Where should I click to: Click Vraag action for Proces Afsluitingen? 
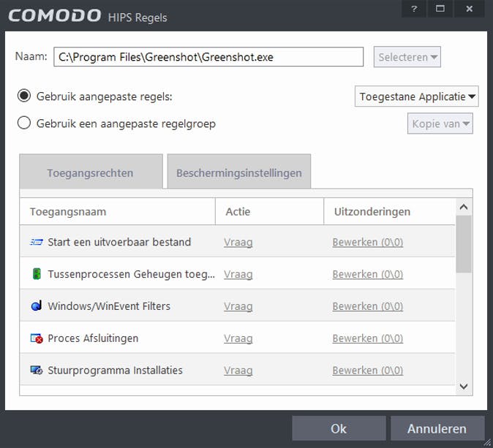pos(238,338)
